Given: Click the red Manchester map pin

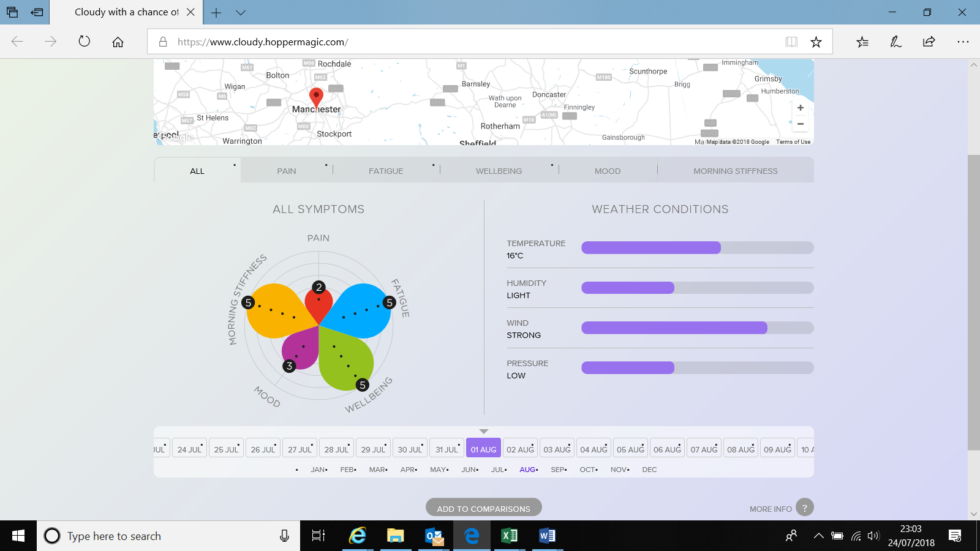Looking at the screenshot, I should point(316,97).
